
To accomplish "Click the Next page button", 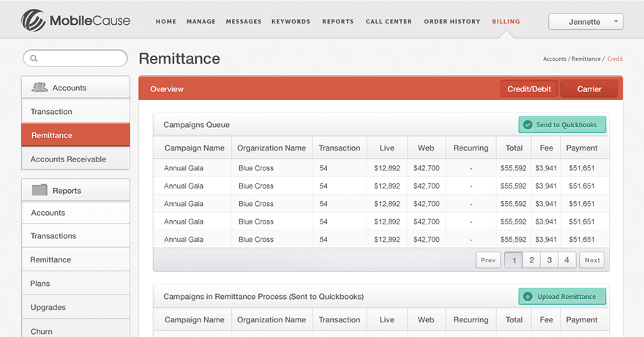I will (592, 260).
